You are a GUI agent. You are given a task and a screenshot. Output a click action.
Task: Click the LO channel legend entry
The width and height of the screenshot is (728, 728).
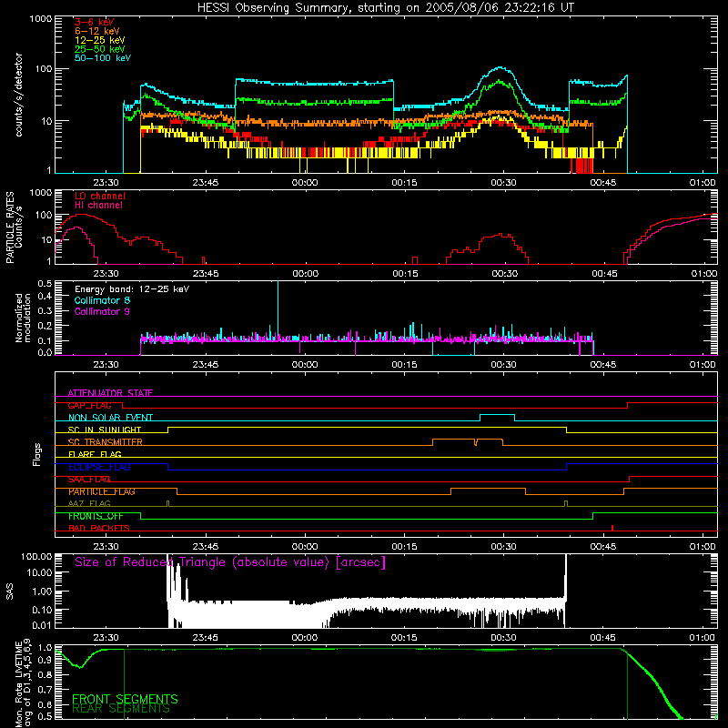(x=100, y=196)
